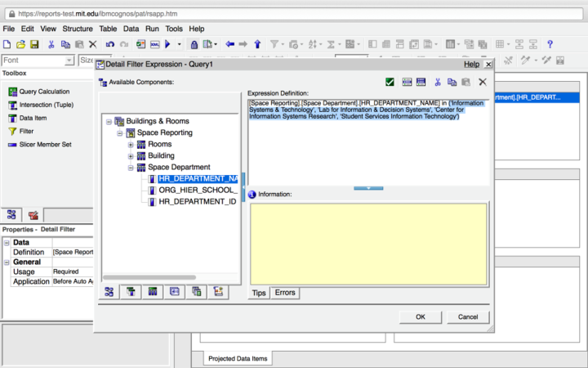Select HR_DEPARTMENT_ID in the tree

tap(197, 201)
